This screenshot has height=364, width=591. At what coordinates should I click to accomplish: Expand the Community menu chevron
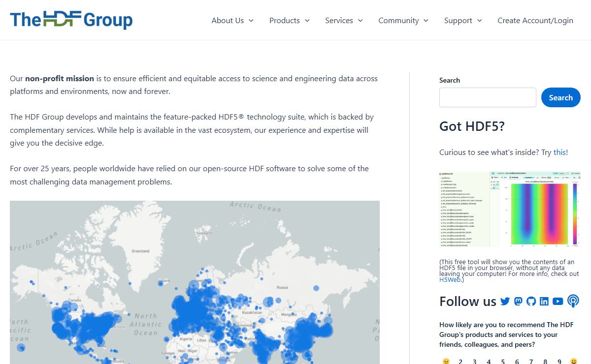click(x=426, y=21)
